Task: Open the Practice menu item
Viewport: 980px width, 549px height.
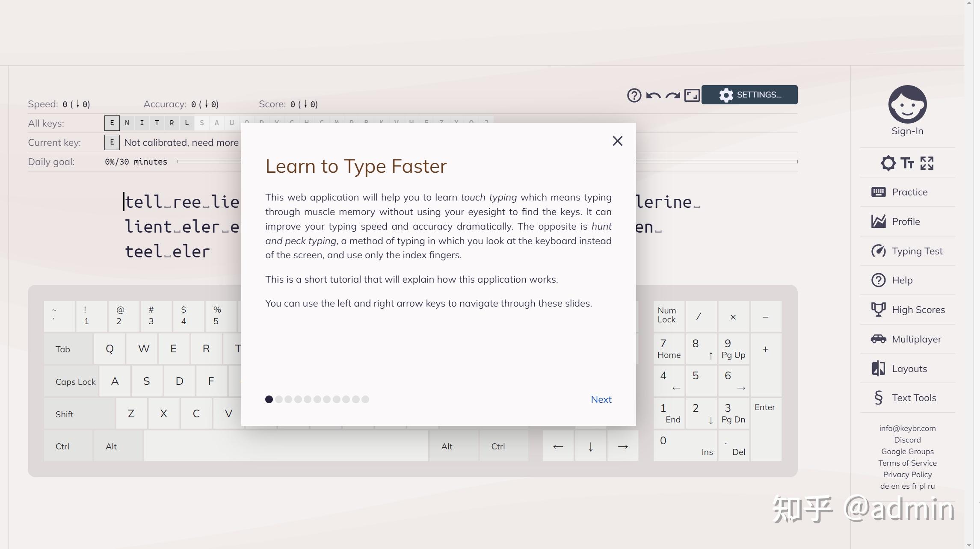Action: 907,192
